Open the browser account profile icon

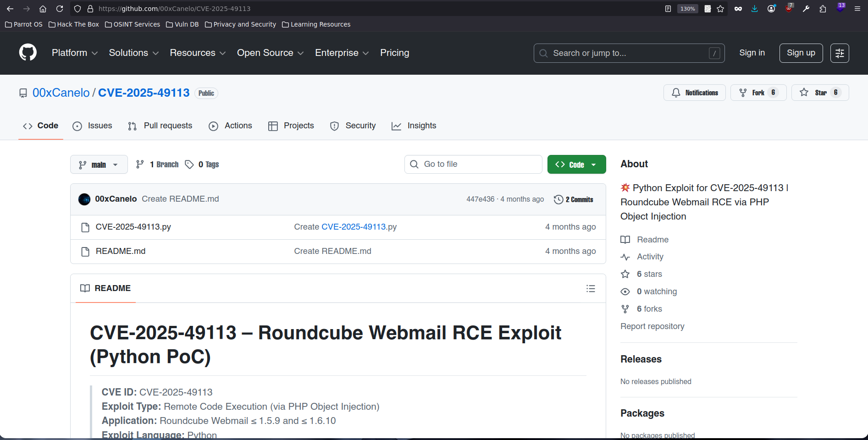(771, 9)
